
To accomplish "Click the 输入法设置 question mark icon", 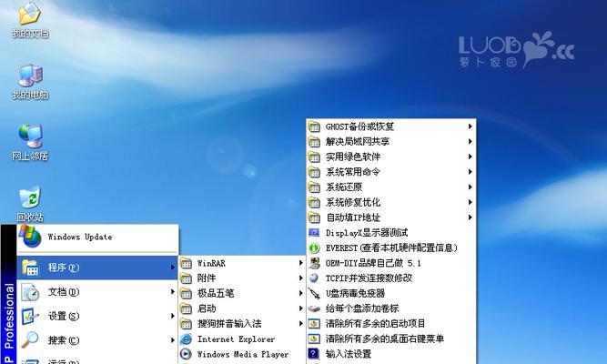I will [x=314, y=354].
